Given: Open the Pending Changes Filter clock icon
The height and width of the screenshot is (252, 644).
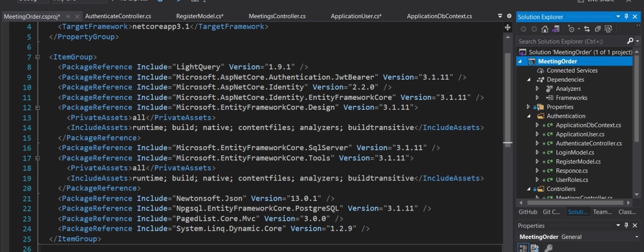Looking at the screenshot, I should click(571, 29).
